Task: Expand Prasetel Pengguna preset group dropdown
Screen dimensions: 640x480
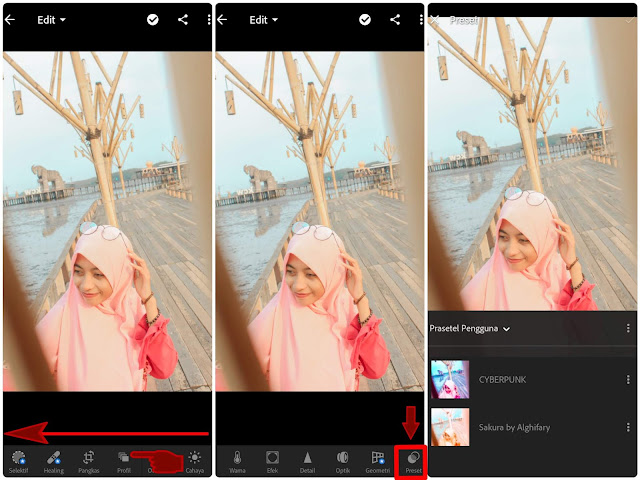Action: coord(469,329)
